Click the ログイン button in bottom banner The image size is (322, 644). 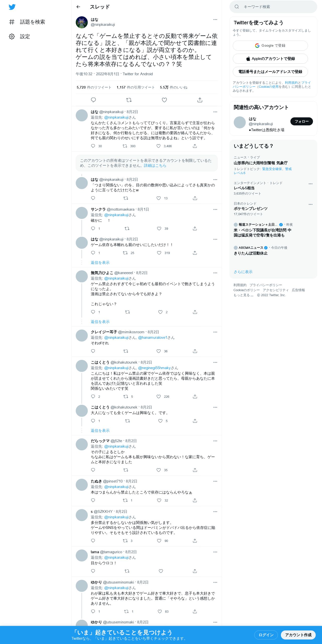click(x=266, y=635)
